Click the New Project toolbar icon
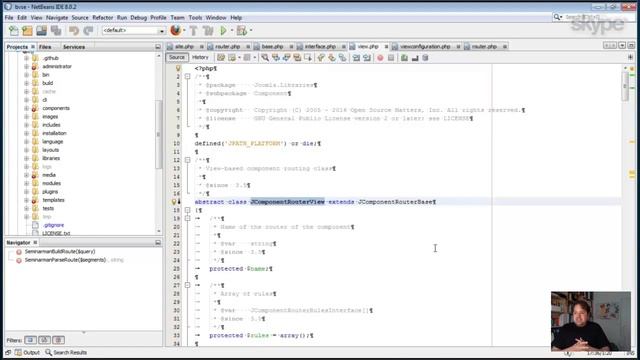The height and width of the screenshot is (360, 640). tap(27, 31)
